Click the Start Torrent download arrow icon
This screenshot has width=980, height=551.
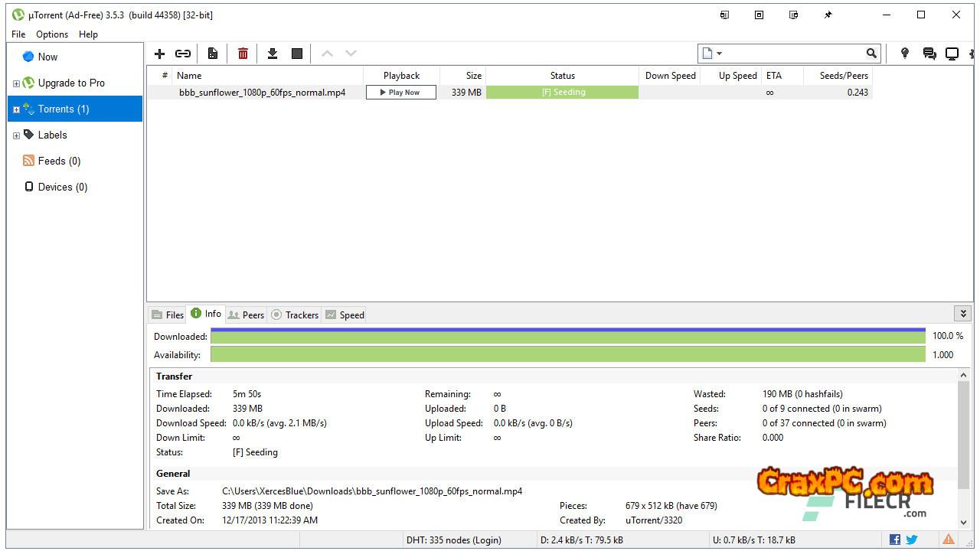pos(272,54)
